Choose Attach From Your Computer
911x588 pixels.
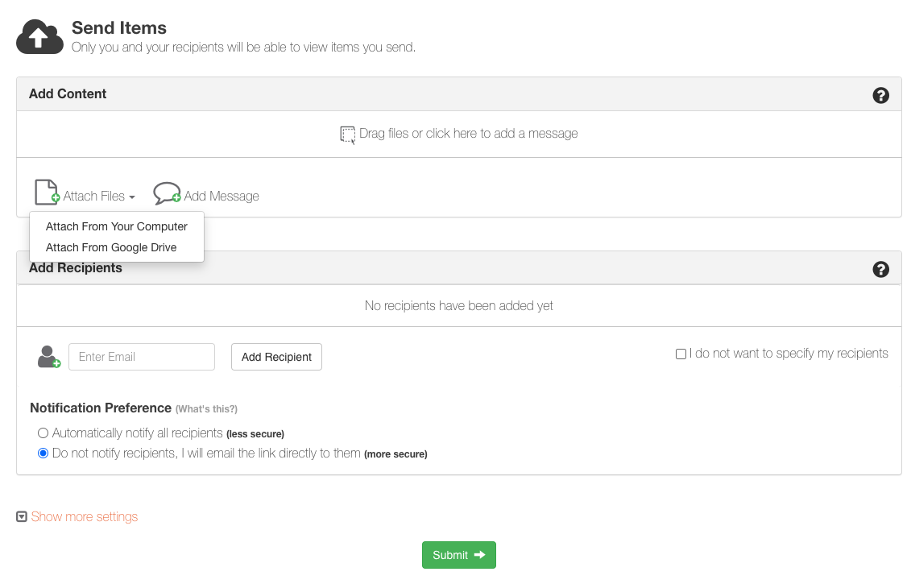tap(117, 227)
